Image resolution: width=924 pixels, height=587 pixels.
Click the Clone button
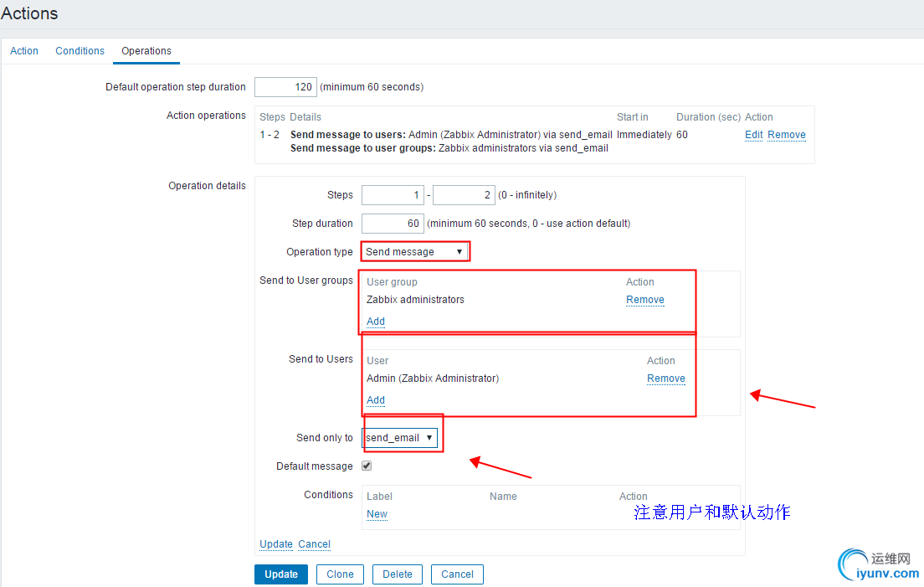340,574
